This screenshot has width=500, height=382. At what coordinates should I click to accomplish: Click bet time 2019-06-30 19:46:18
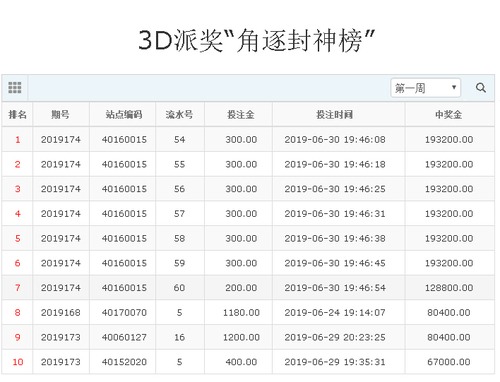(x=335, y=164)
